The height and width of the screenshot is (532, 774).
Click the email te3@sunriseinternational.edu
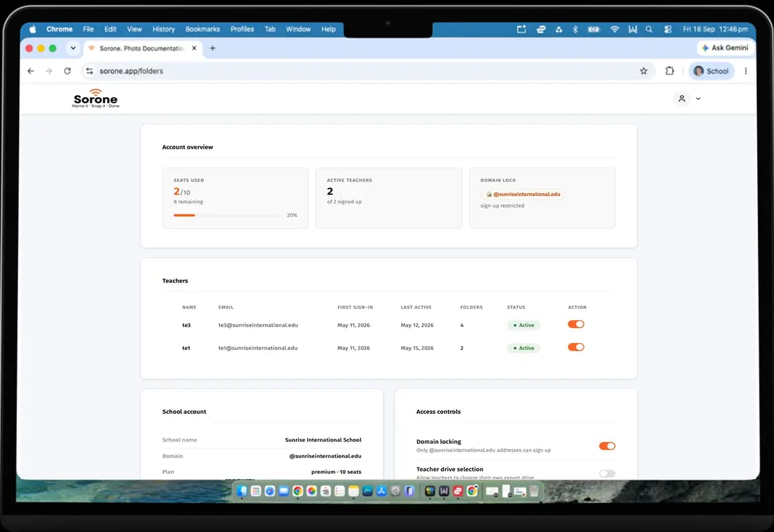click(258, 325)
